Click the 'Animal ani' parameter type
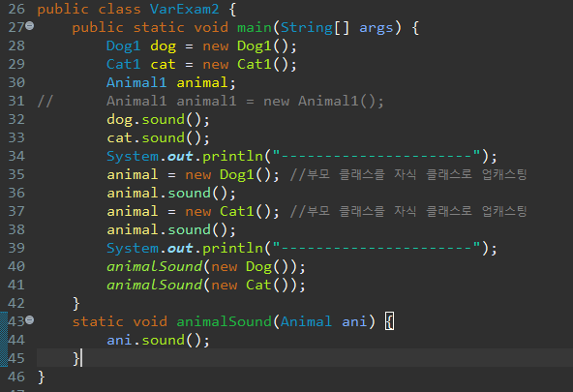Image resolution: width=573 pixels, height=392 pixels. tap(306, 322)
